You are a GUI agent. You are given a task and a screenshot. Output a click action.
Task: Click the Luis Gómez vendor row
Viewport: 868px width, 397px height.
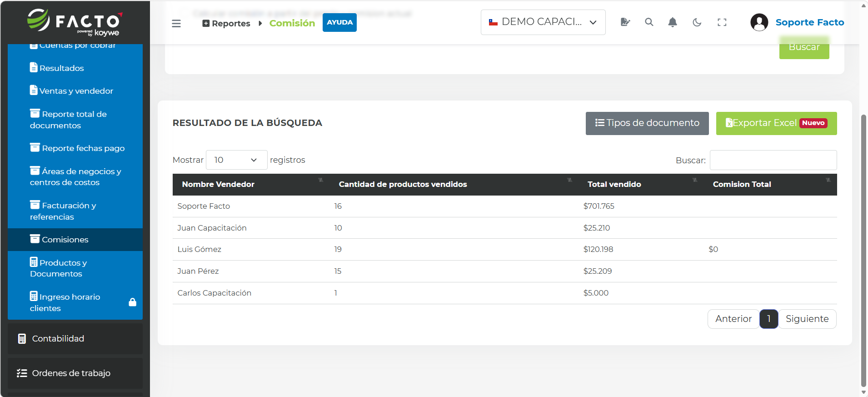(504, 249)
